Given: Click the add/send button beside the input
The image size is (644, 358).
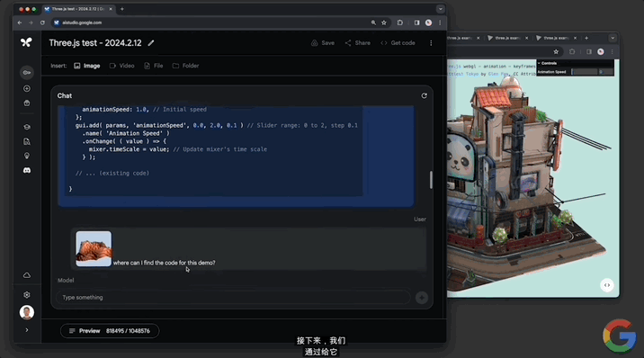Looking at the screenshot, I should [422, 298].
